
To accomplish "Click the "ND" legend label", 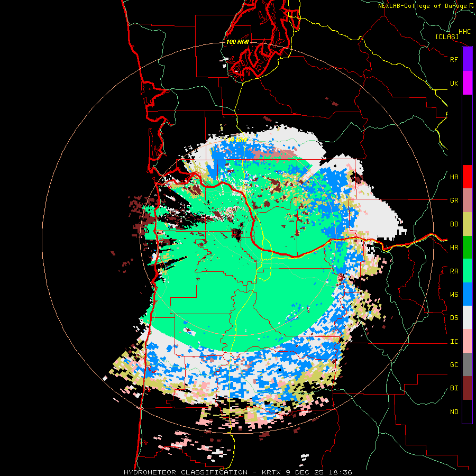I will click(x=454, y=412).
